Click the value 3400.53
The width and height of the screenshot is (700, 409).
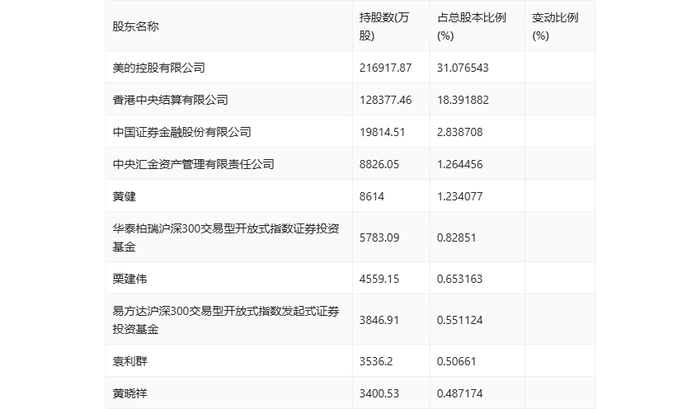(x=379, y=393)
